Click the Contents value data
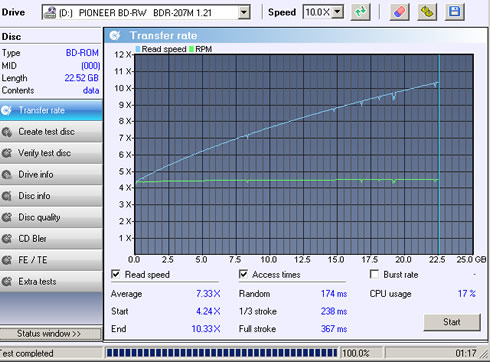Screen dimensions: 490x362 pyautogui.click(x=91, y=91)
